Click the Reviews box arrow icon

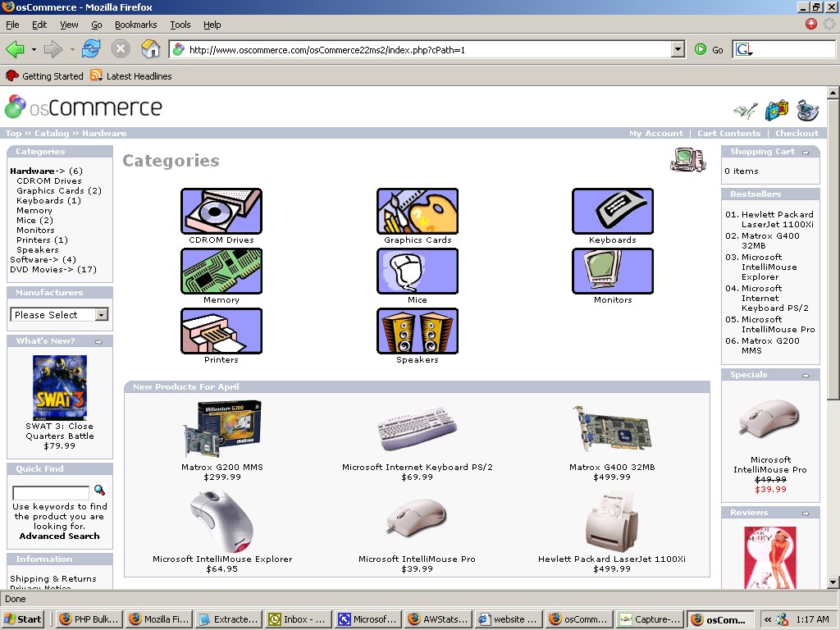806,514
